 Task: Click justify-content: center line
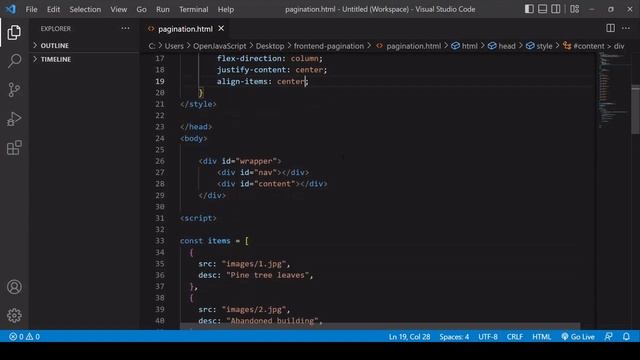[x=272, y=70]
